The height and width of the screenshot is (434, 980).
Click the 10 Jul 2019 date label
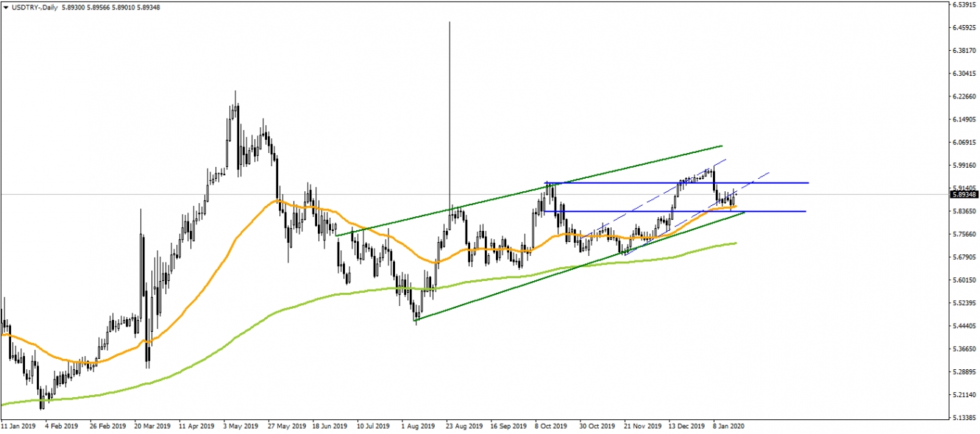click(x=374, y=426)
